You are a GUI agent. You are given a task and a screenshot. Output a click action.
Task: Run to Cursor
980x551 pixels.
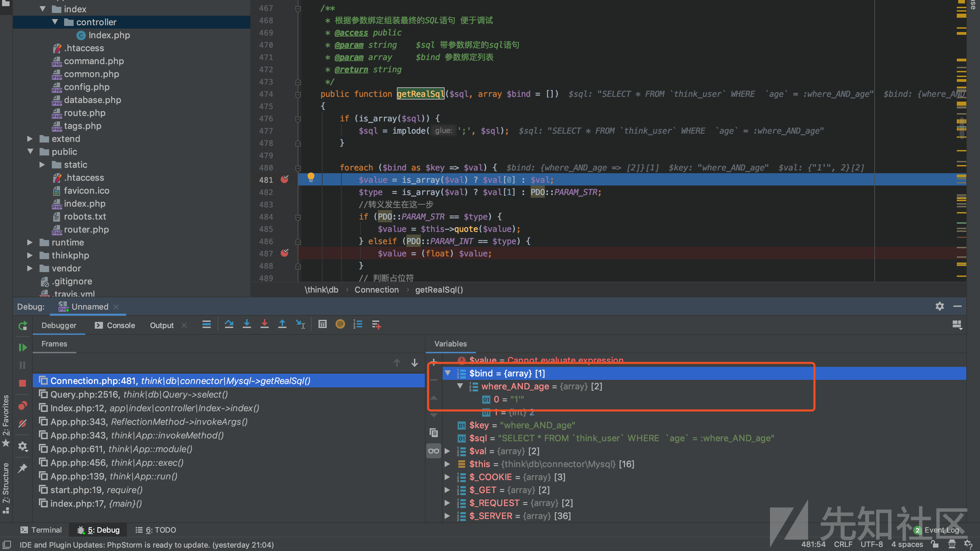point(300,324)
